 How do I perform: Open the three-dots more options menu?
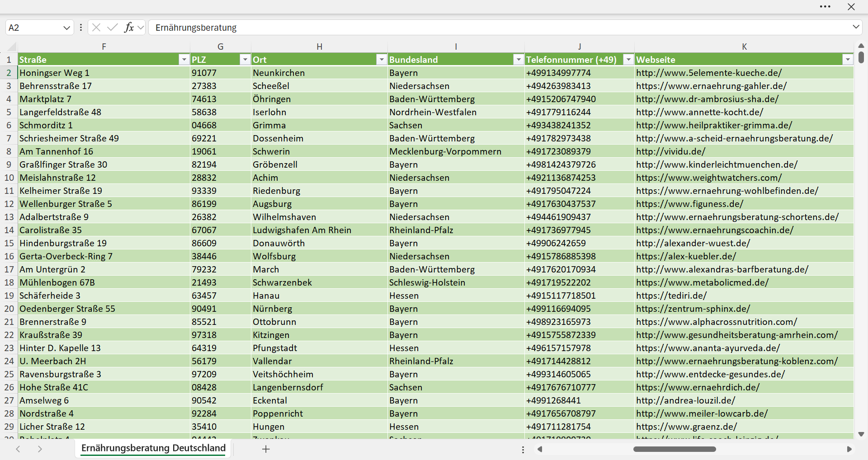click(x=825, y=7)
